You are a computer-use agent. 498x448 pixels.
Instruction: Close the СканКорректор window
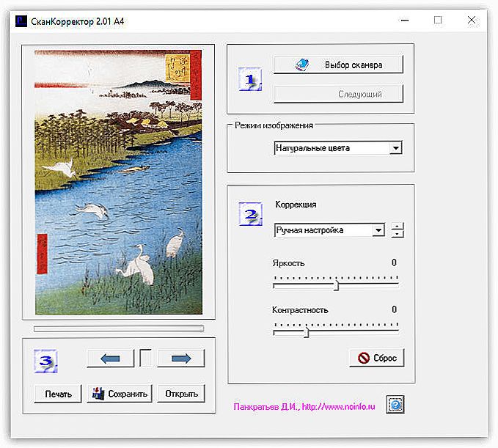pyautogui.click(x=472, y=21)
